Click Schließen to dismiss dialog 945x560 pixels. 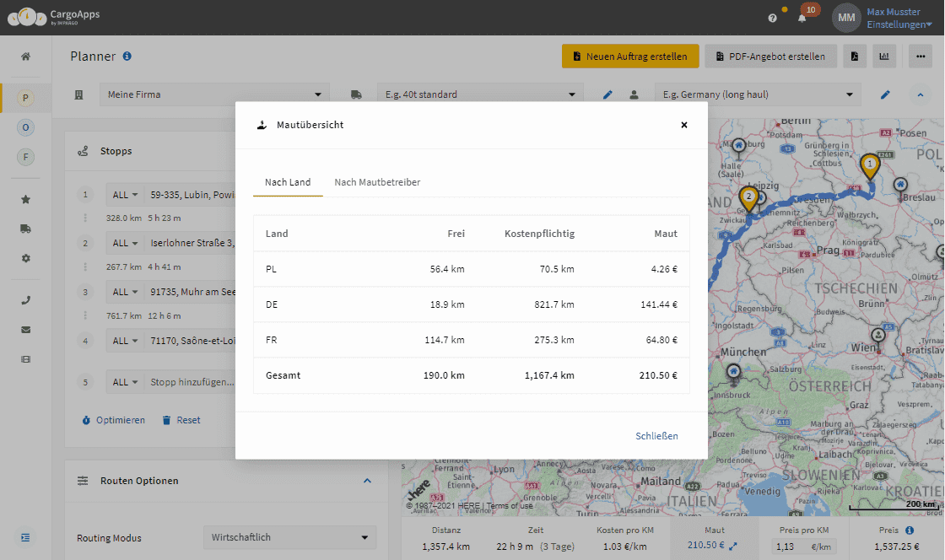[656, 436]
